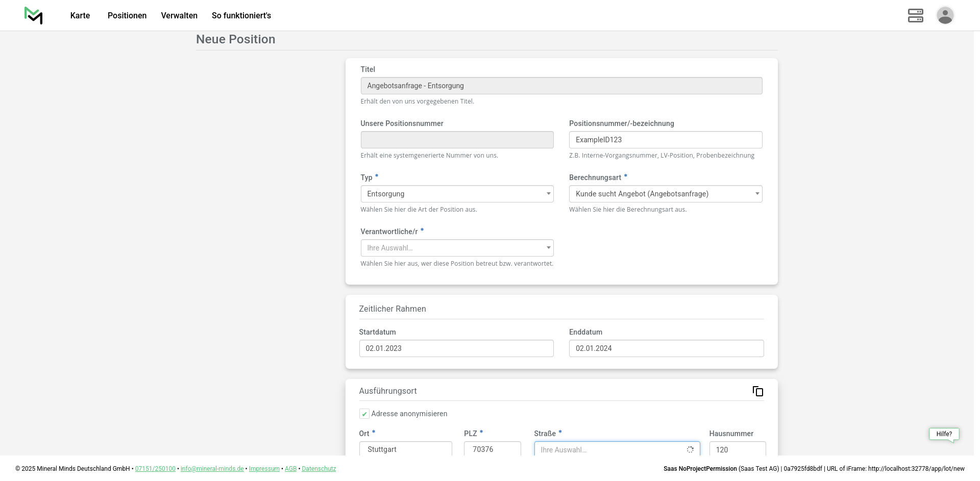Click the Mineral Minds logo
Screen dimensions: 980x481
34,15
